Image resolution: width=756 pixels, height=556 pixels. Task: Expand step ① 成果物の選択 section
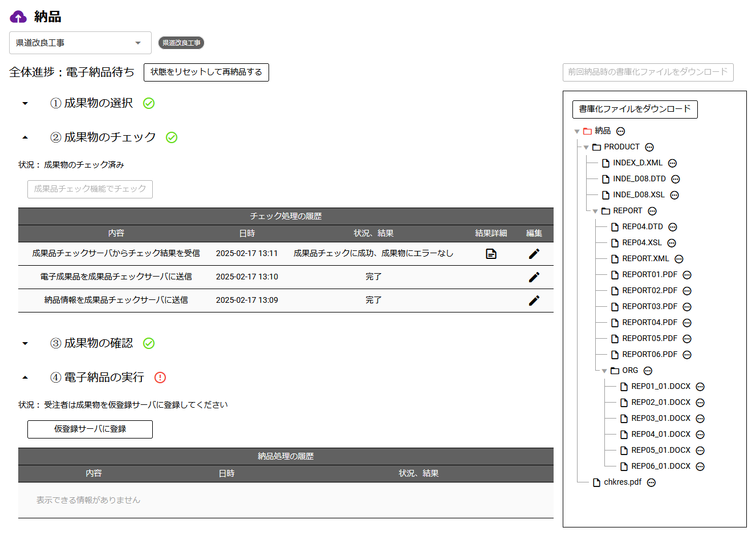[25, 104]
